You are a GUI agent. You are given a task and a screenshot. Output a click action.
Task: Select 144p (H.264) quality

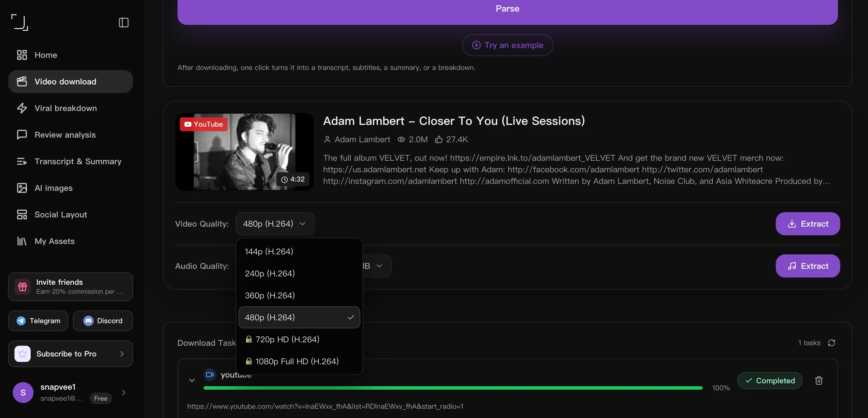(x=299, y=251)
